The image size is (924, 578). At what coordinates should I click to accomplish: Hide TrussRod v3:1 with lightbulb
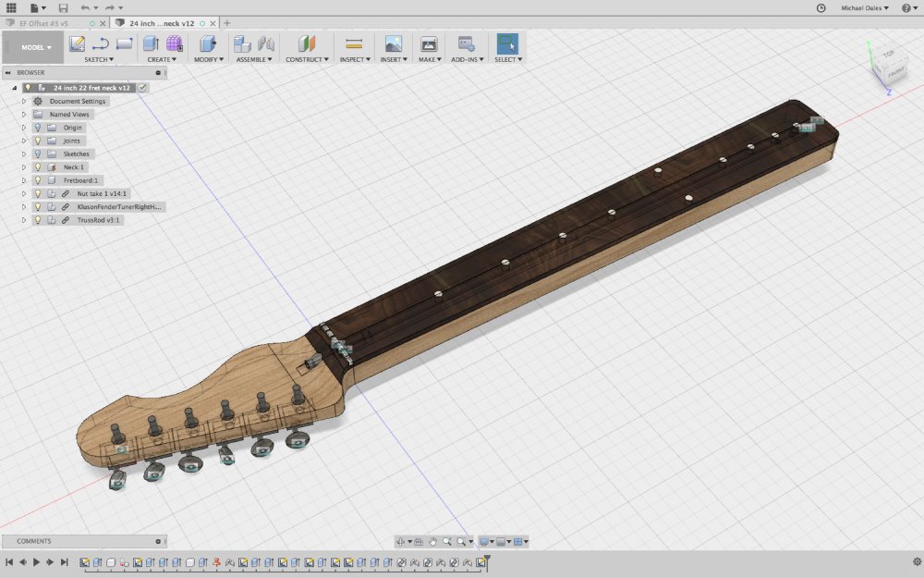38,220
